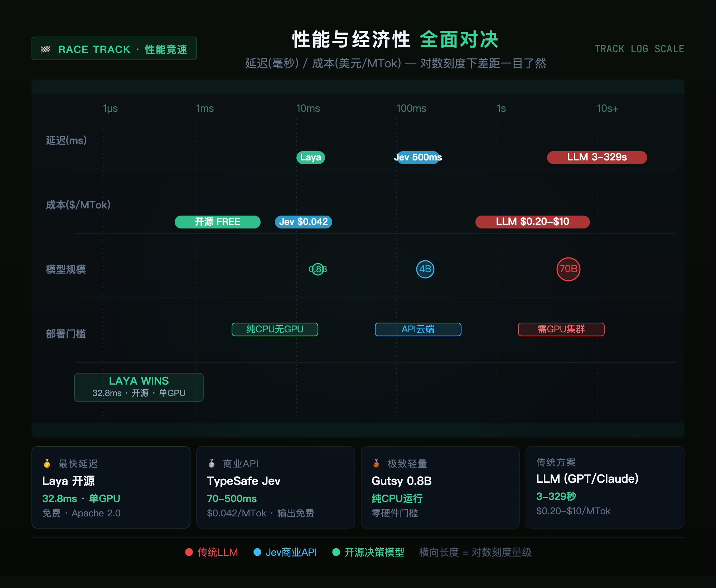This screenshot has width=716, height=588.
Task: Select the 开源 FREE cost bar
Action: (218, 222)
